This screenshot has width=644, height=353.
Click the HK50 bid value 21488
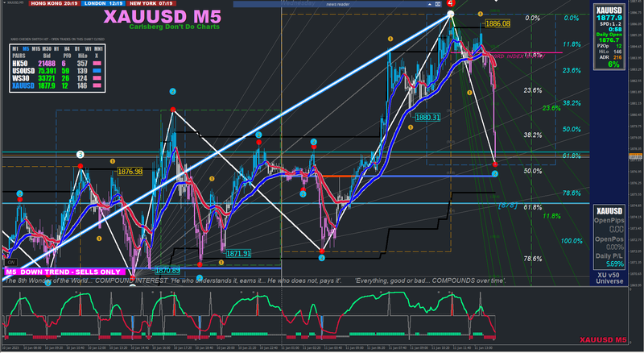[47, 64]
